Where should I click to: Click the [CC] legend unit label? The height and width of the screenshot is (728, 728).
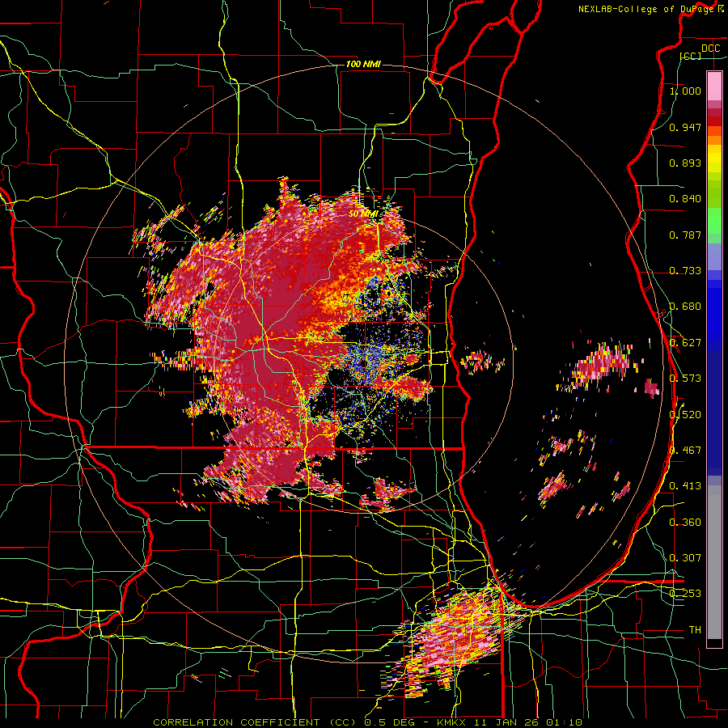pos(691,56)
